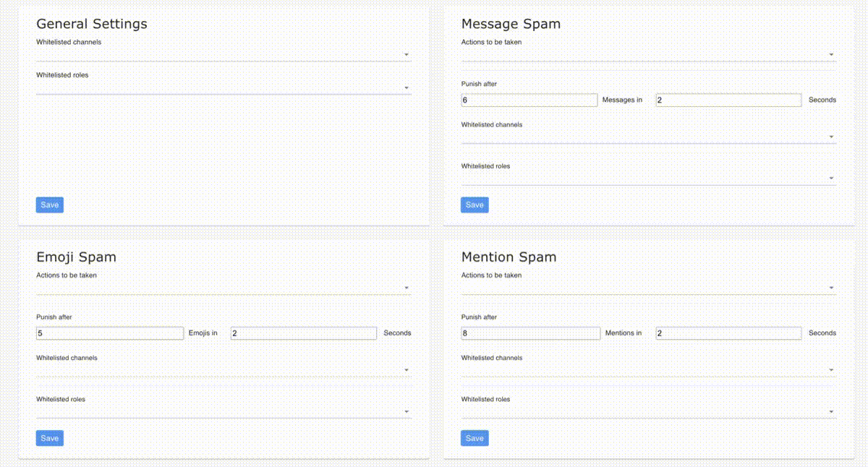
Task: Save the General Settings panel
Action: 50,205
